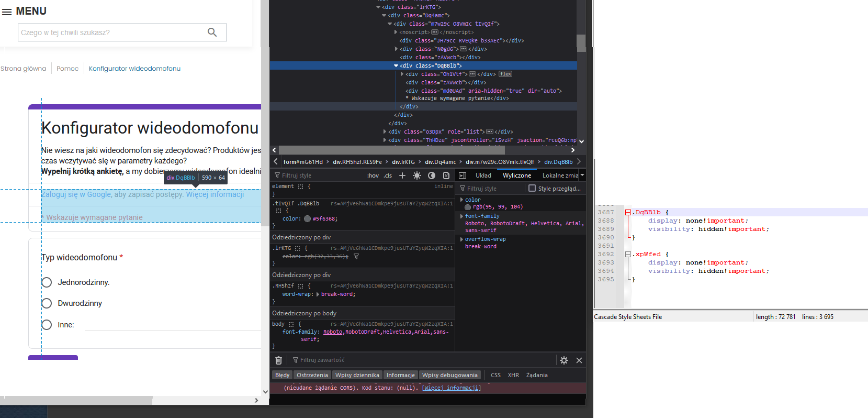Switch to the Układ tab
Screen dimensions: 868x418
tap(483, 176)
